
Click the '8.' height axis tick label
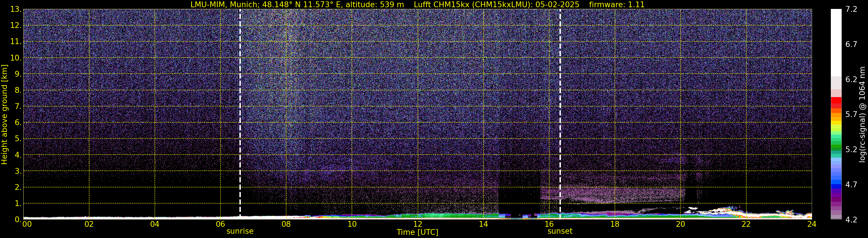point(18,90)
